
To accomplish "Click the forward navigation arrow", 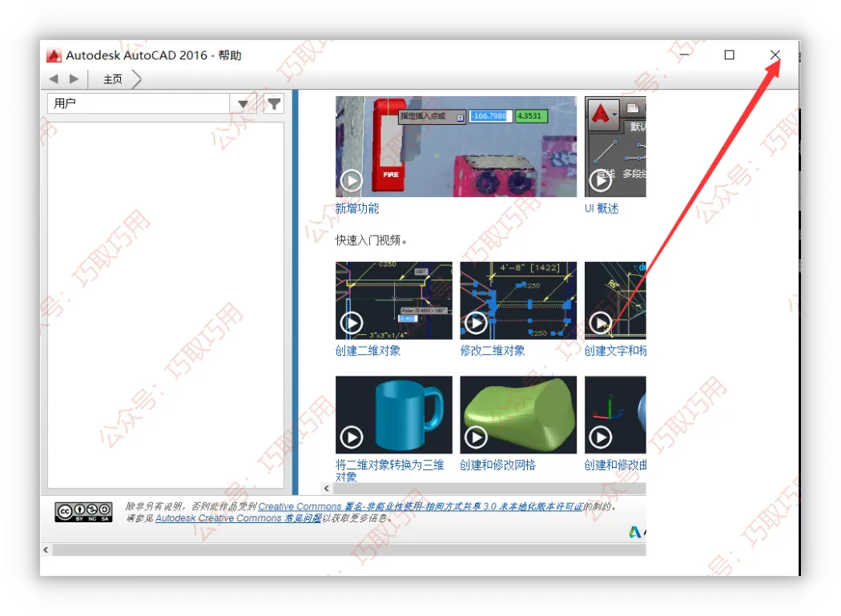I will point(74,79).
